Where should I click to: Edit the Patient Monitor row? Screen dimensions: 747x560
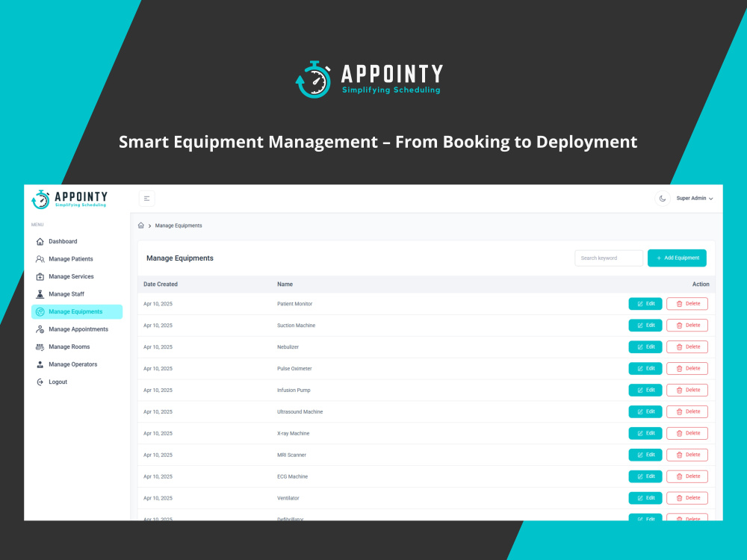[645, 304]
